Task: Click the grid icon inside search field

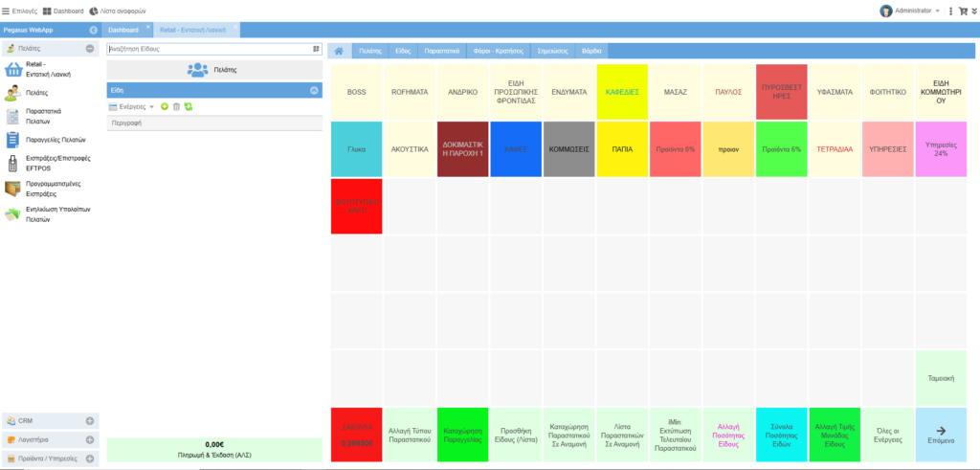Action: point(316,49)
